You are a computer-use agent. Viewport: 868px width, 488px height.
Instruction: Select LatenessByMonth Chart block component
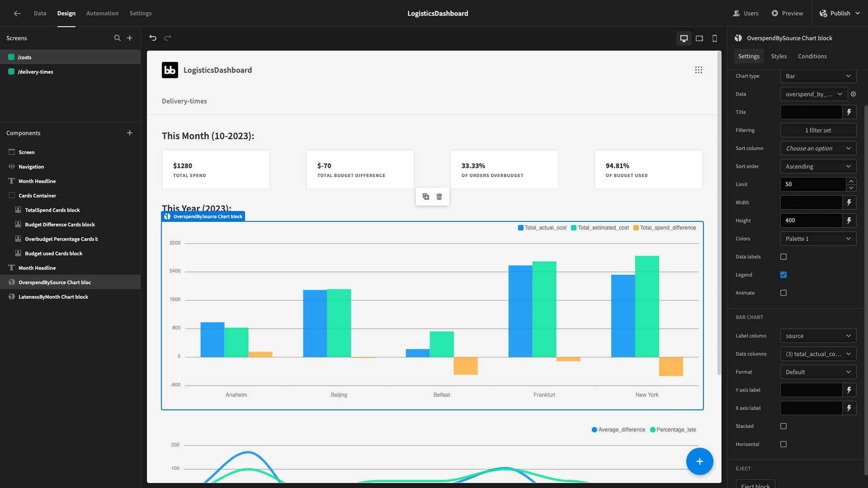pyautogui.click(x=70, y=297)
